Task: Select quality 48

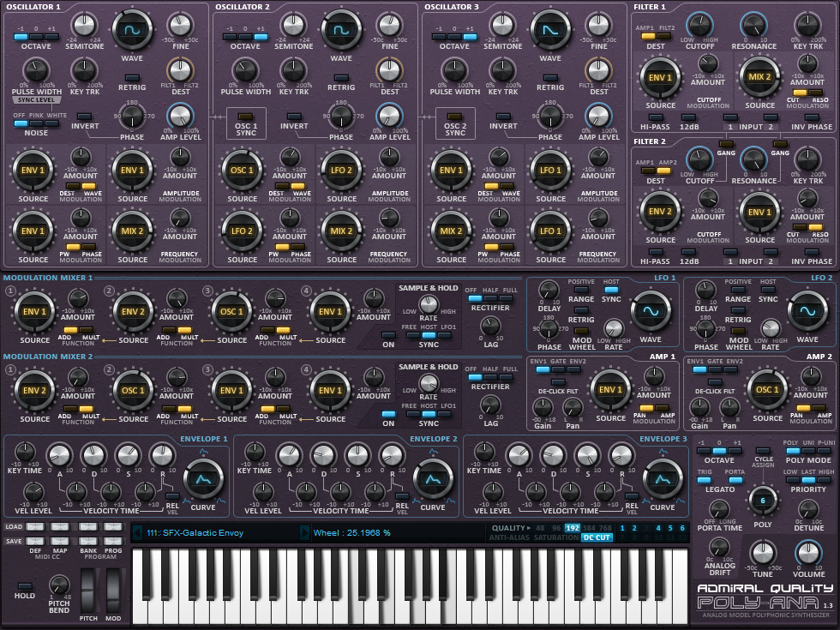Action: click(x=540, y=528)
